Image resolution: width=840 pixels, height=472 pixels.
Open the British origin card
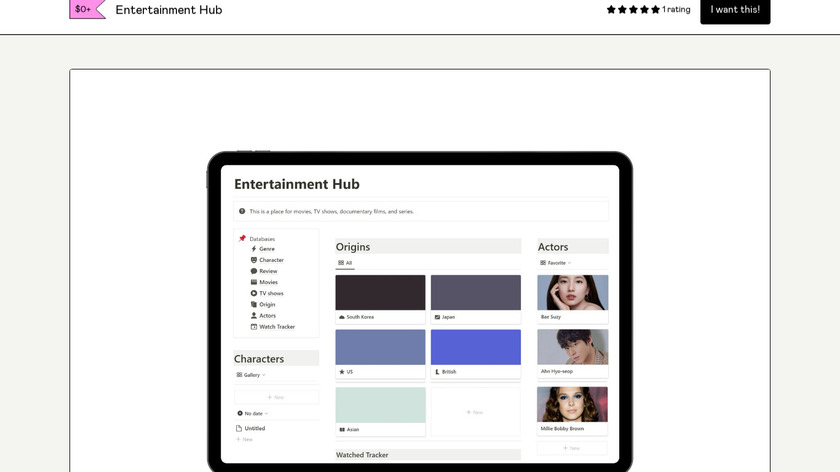[476, 354]
